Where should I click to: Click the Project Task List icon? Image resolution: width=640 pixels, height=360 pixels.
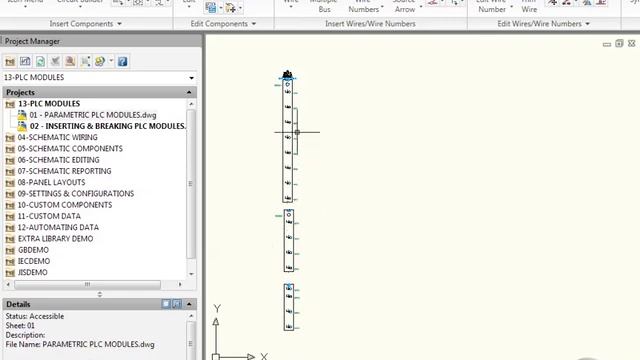pyautogui.click(x=55, y=62)
